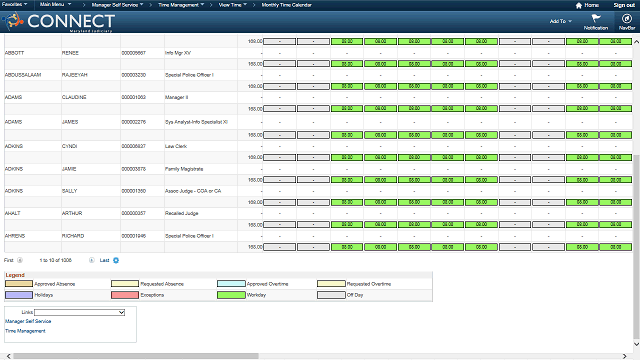Click Special Police Officer I in RICHARD row

click(189, 236)
